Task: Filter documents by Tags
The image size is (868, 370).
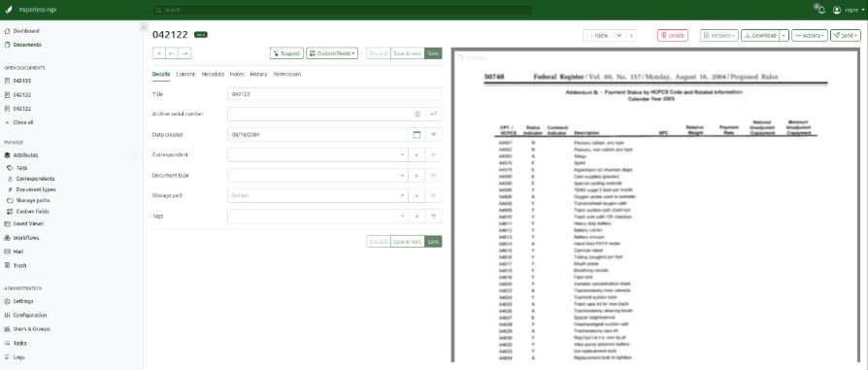Action: pos(434,216)
